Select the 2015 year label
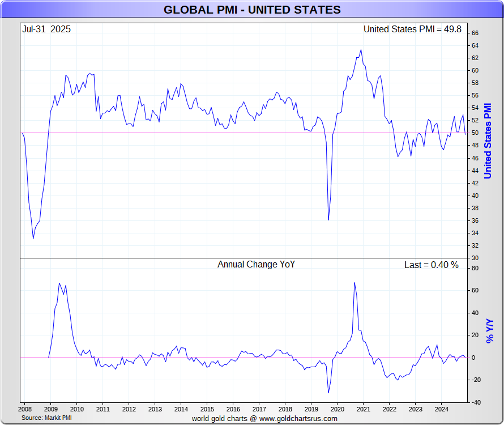This screenshot has width=504, height=425. [x=207, y=409]
